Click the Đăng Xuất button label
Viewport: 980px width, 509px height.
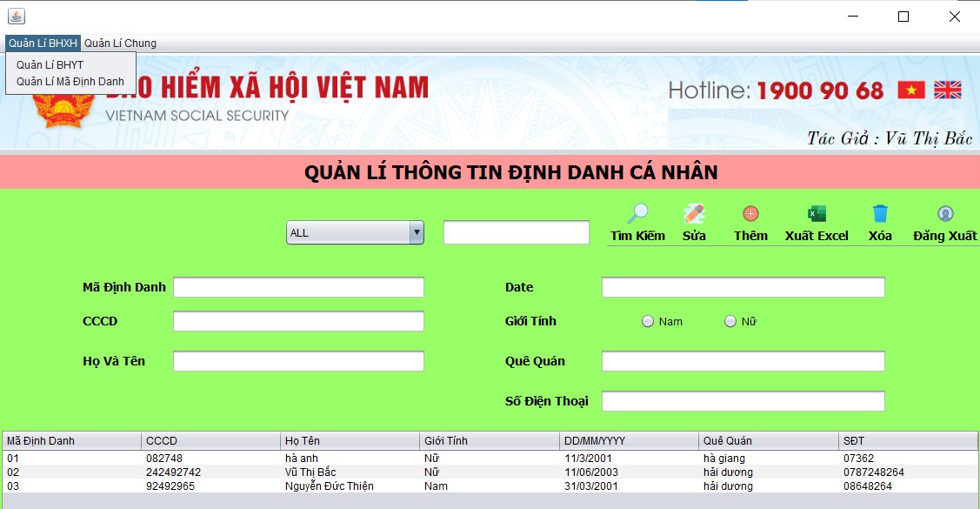(944, 236)
